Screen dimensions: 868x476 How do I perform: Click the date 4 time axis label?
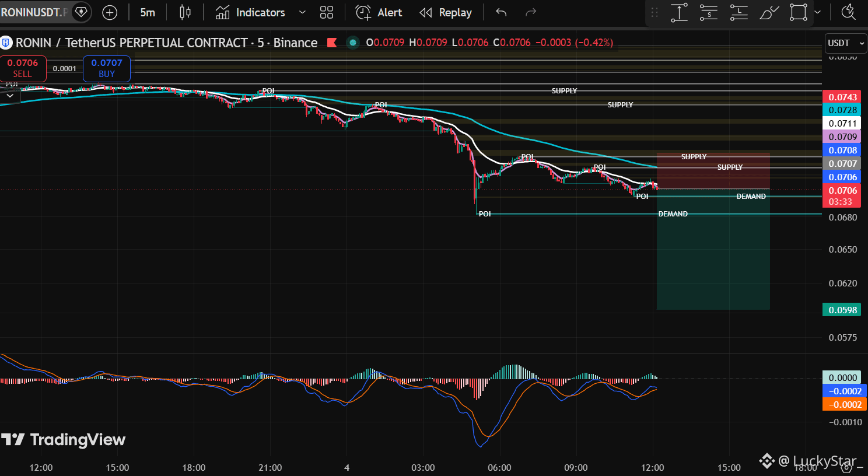click(x=347, y=468)
